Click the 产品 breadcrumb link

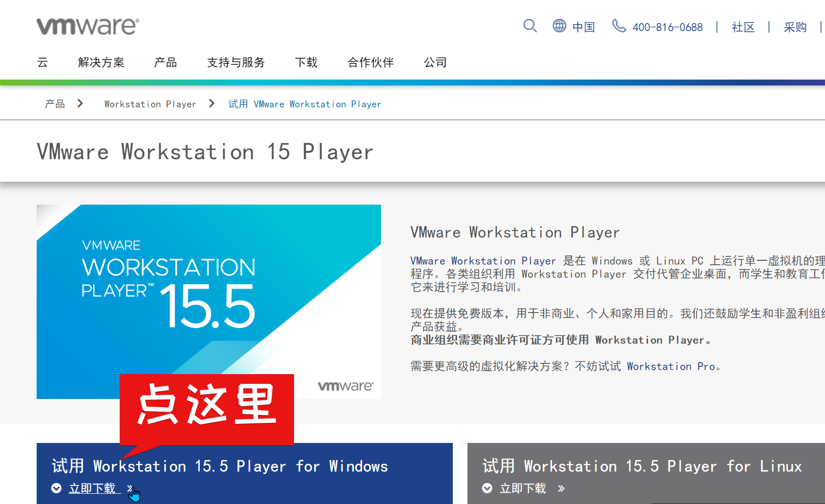click(55, 104)
